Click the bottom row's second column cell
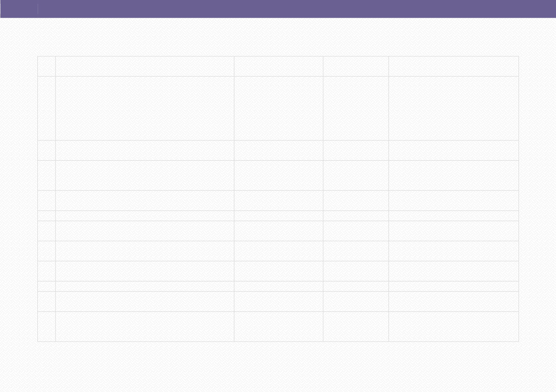The width and height of the screenshot is (556, 392). [x=145, y=326]
